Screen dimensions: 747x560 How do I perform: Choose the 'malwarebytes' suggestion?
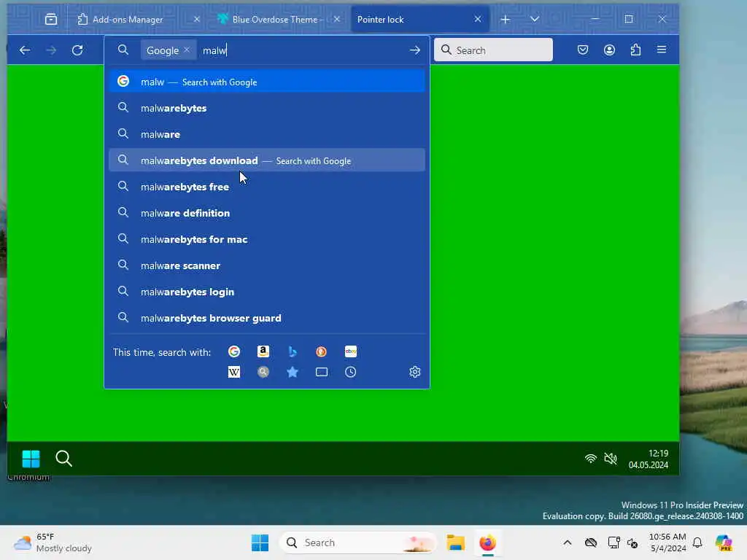pos(267,108)
